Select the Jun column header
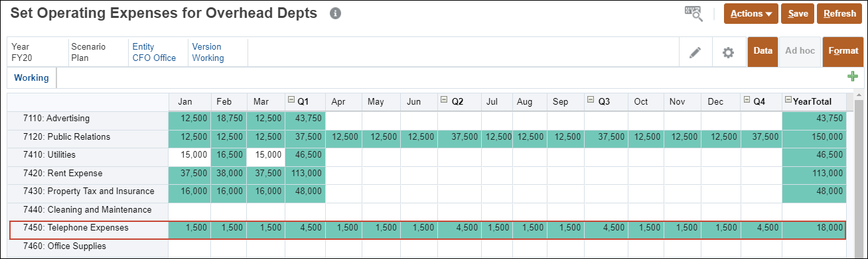Screen dimensions: 868x259 (419, 102)
